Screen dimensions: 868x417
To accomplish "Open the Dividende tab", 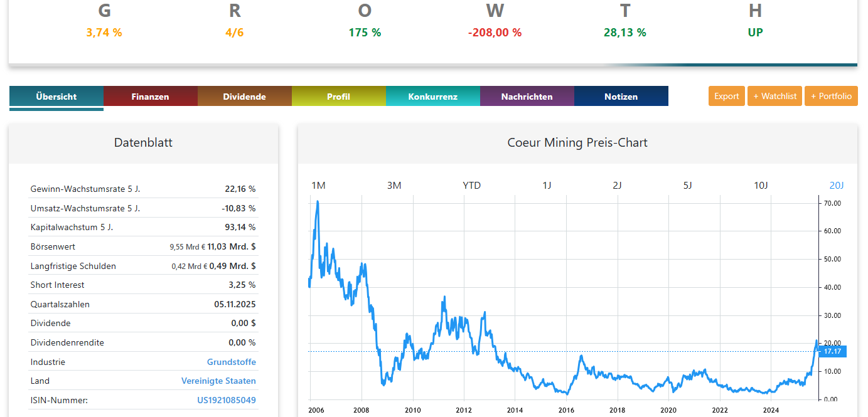I will (x=244, y=97).
